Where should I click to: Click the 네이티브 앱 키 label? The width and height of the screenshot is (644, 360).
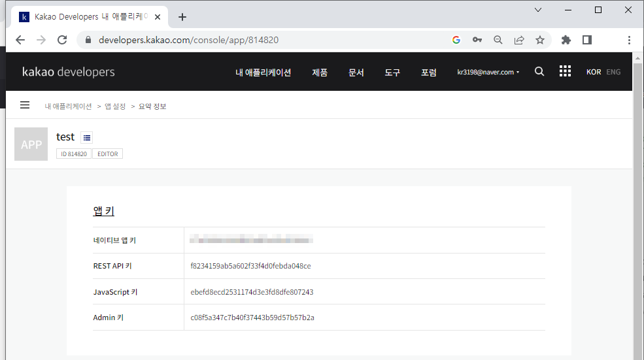pyautogui.click(x=114, y=240)
